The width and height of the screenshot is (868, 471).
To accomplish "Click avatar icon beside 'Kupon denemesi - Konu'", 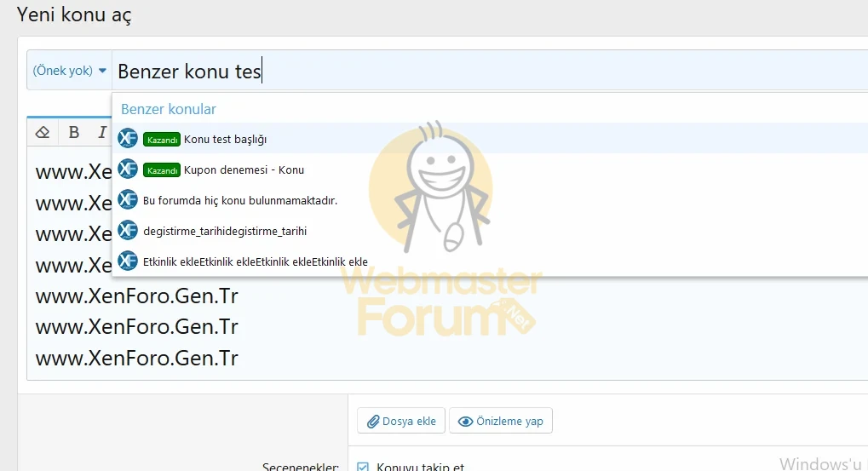I will [x=128, y=169].
